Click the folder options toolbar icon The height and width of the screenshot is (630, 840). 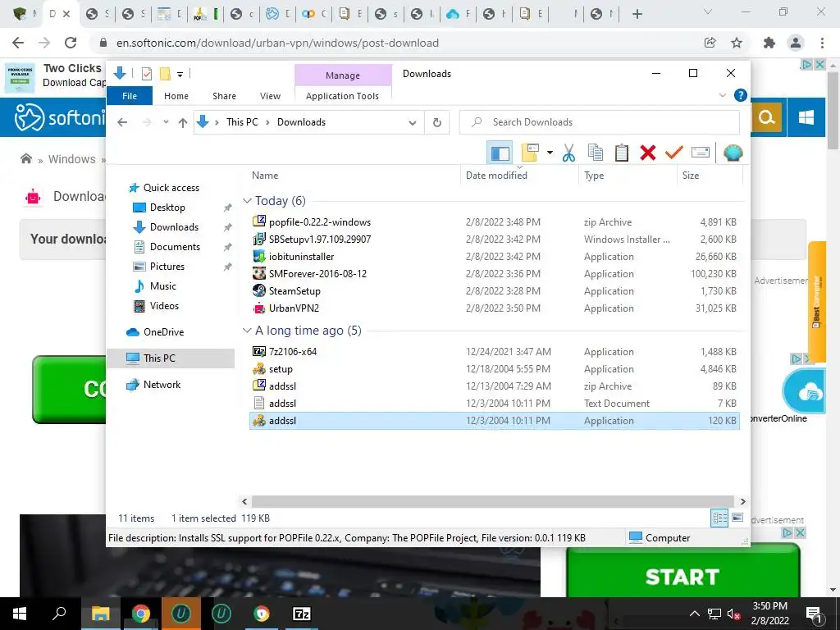pyautogui.click(x=530, y=153)
